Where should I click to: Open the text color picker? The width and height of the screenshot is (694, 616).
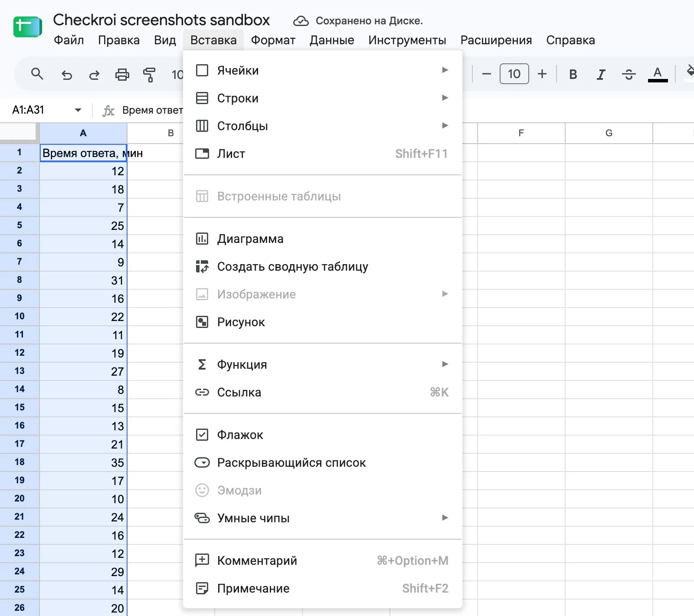pyautogui.click(x=658, y=74)
